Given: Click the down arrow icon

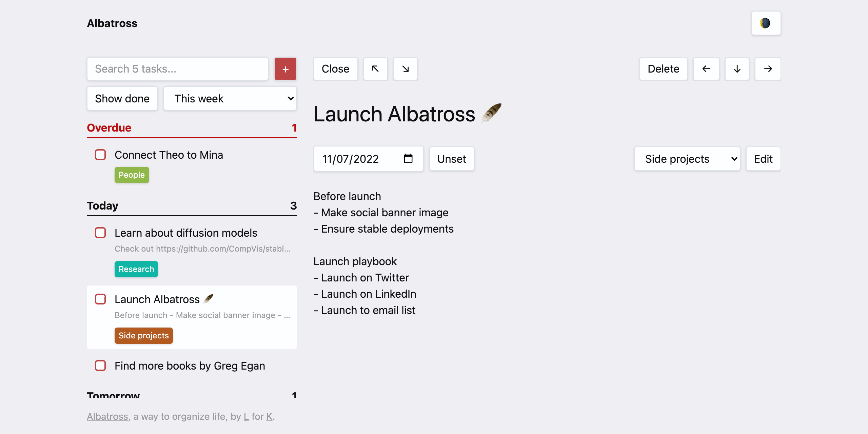Looking at the screenshot, I should 737,69.
